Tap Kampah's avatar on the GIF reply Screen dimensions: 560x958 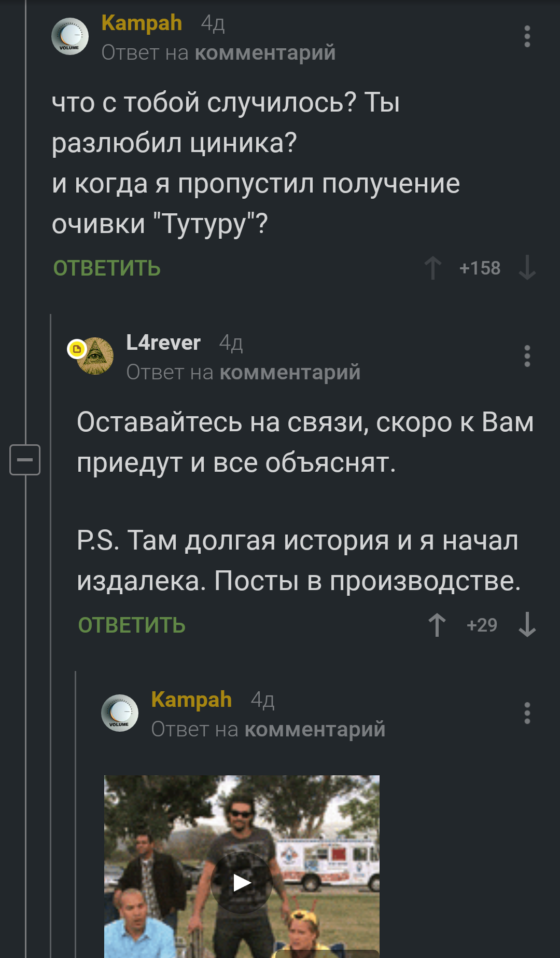120,713
